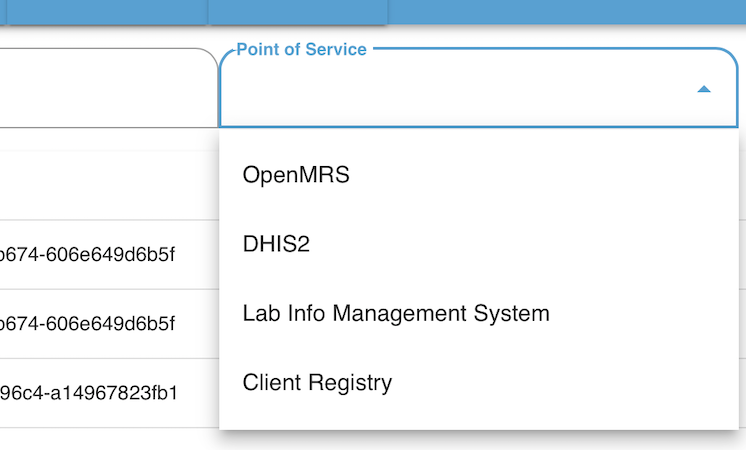Pick Lab Info Management System option
This screenshot has height=450, width=746.
tap(479, 313)
